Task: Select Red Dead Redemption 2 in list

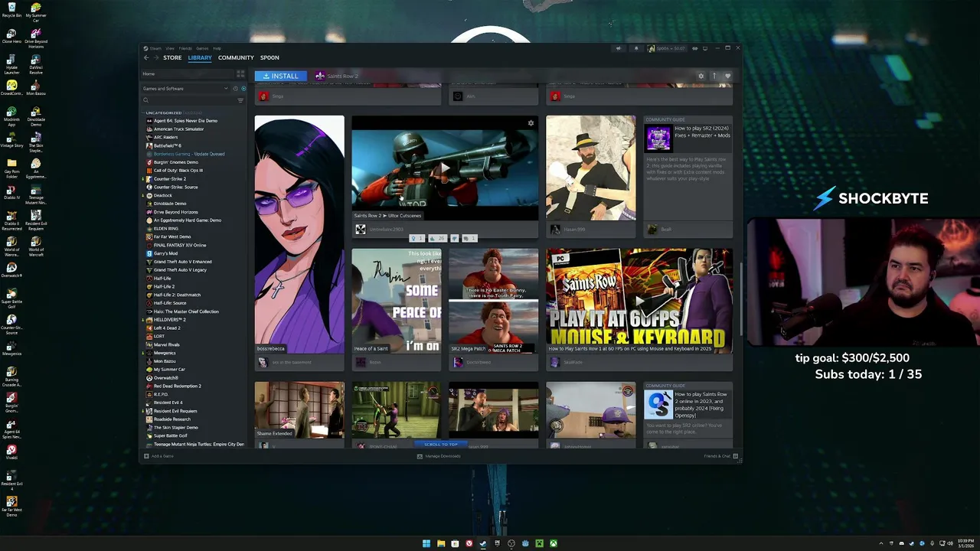Action: coord(177,386)
